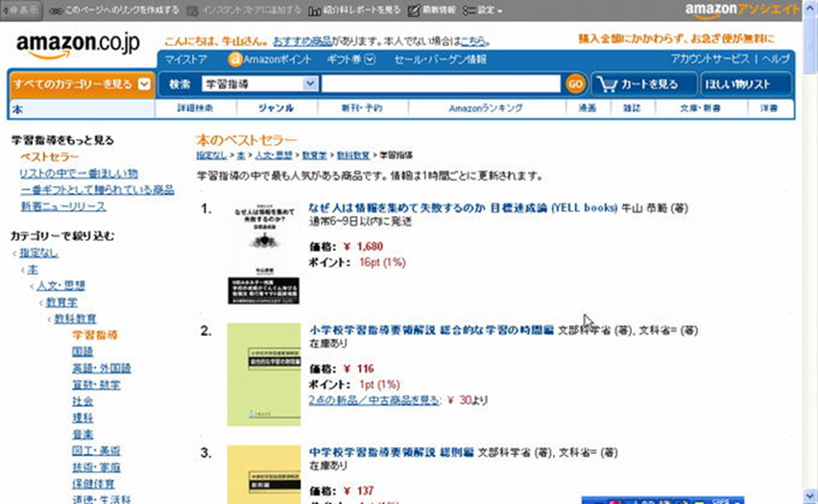Screen dimensions: 818x504
Task: Open the cart via カートを見る
Action: (x=645, y=84)
